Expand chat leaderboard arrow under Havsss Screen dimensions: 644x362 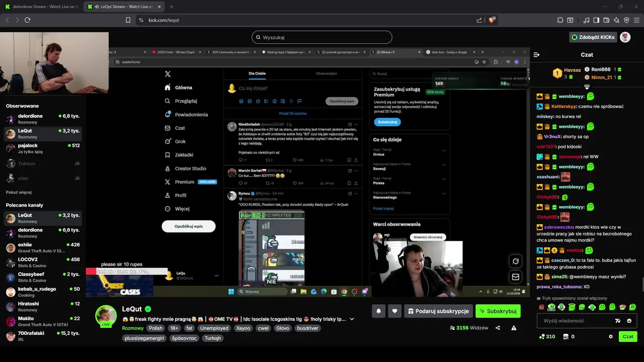coord(587,87)
